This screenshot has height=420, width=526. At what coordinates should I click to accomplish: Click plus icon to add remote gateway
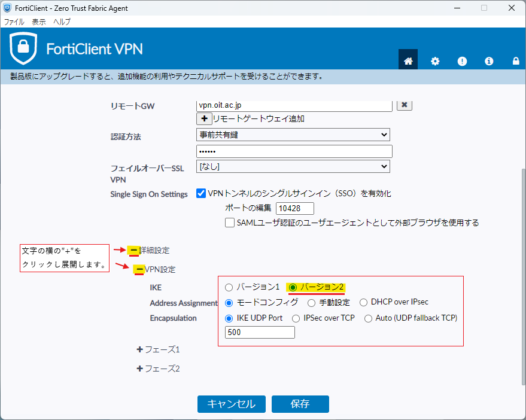tap(204, 118)
